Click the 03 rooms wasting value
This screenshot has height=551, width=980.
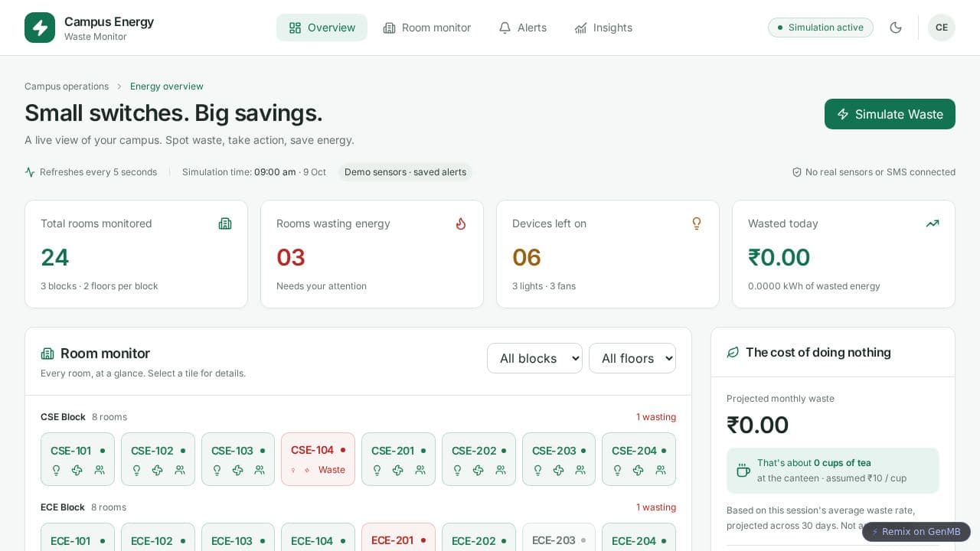291,257
